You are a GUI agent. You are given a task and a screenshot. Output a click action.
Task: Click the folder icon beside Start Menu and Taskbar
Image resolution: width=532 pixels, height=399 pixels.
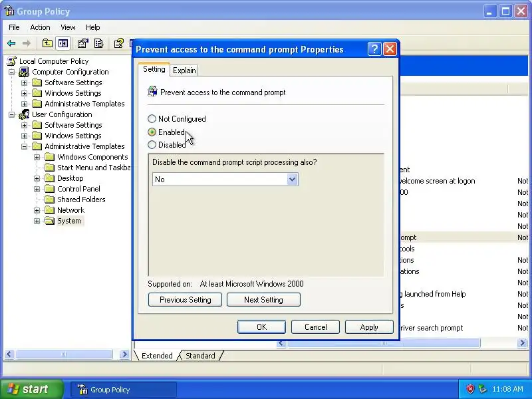click(49, 168)
